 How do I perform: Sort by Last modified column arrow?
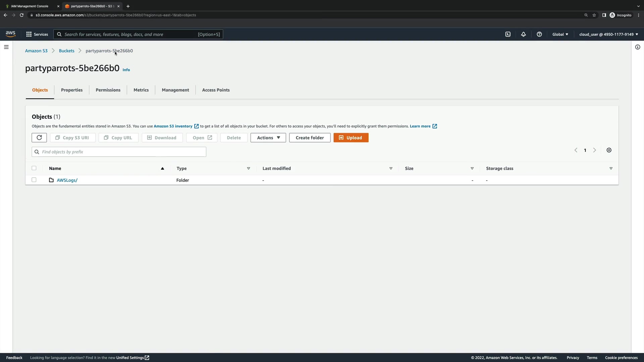(391, 169)
